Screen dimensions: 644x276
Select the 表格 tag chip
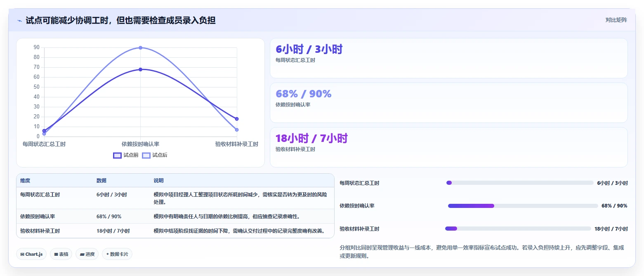click(61, 254)
